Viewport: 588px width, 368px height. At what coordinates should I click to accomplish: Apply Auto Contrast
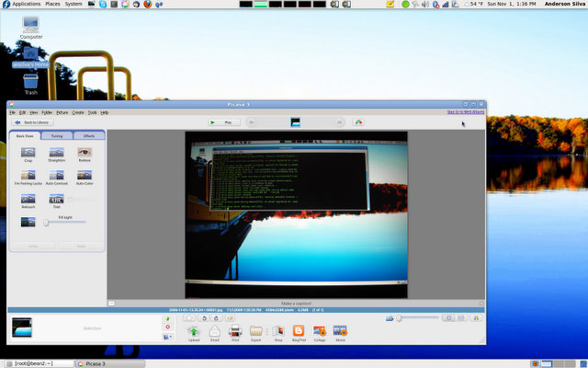coord(57,176)
